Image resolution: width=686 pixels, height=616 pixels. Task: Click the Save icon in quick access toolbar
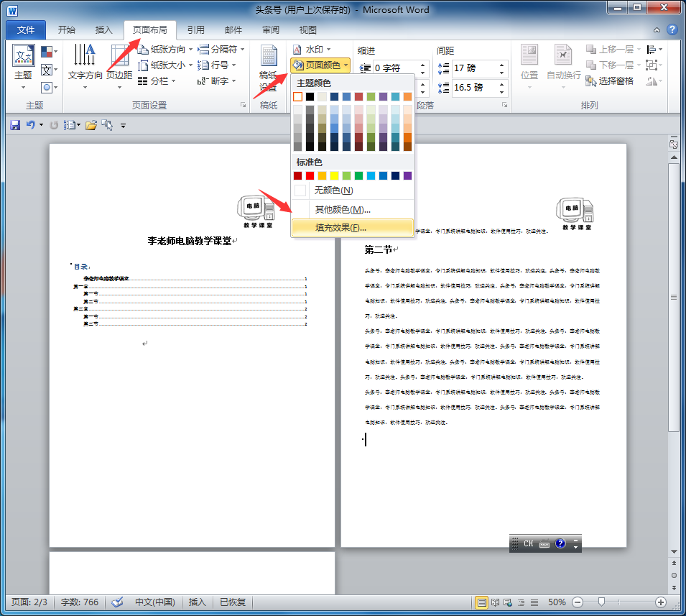(x=14, y=125)
